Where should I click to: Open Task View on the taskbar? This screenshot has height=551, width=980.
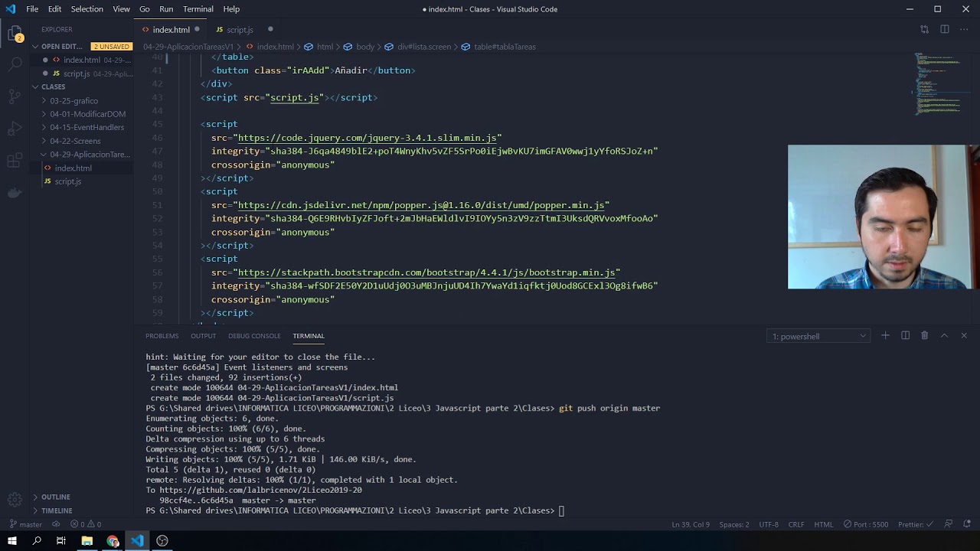click(61, 541)
